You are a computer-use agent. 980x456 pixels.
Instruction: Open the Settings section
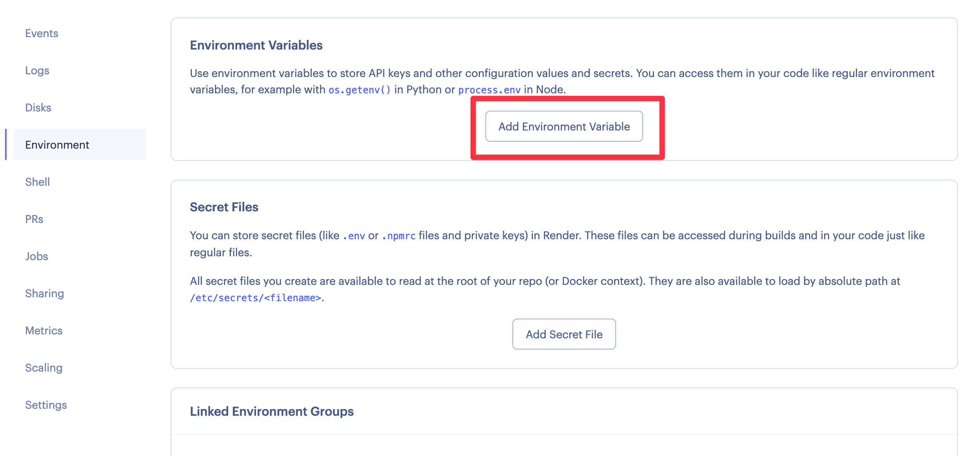click(x=46, y=405)
